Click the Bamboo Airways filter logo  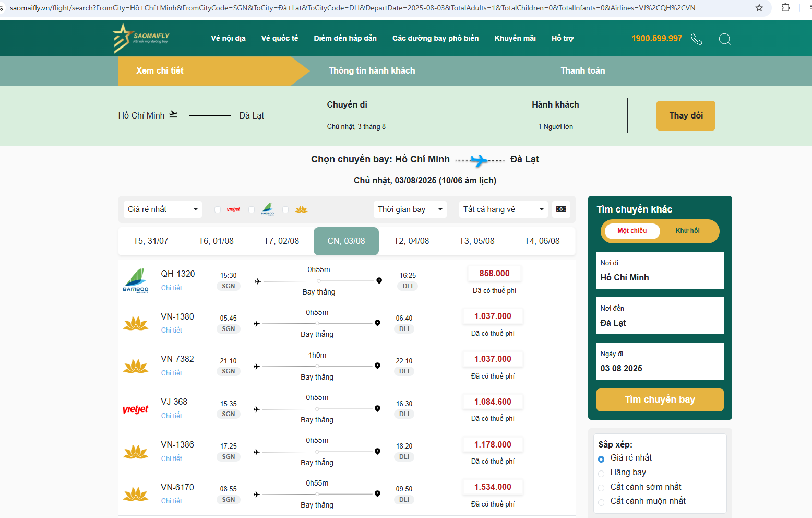(268, 209)
